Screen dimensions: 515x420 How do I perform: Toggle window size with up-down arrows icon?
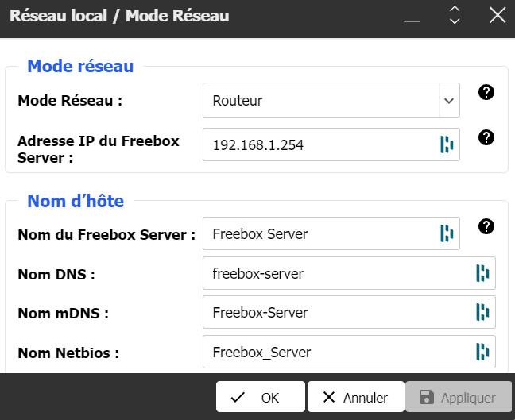455,15
